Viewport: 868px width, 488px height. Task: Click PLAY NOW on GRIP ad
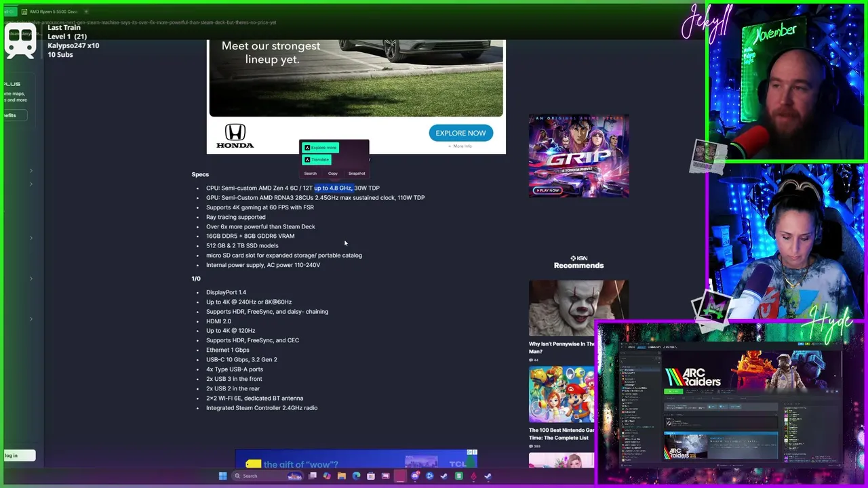[x=547, y=190]
